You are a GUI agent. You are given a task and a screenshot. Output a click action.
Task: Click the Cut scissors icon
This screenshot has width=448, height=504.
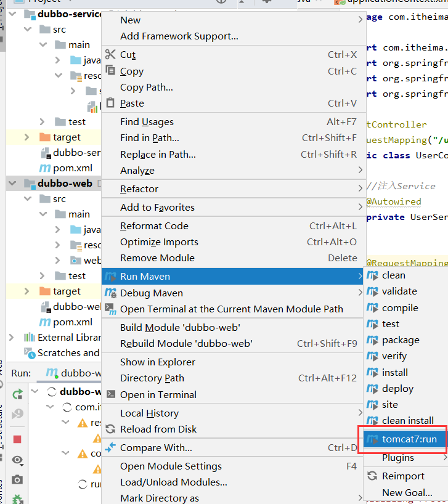110,54
